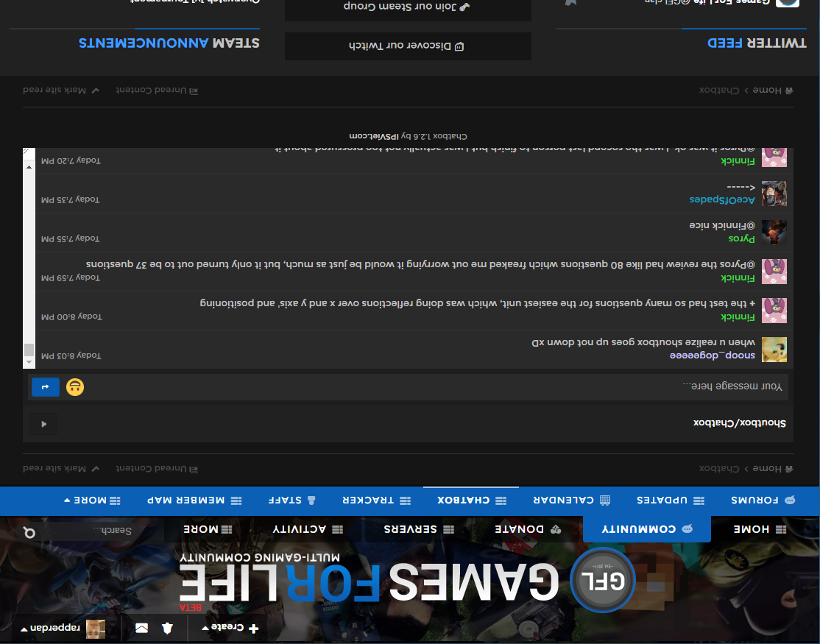The image size is (820, 644).
Task: Click the round GFL logo badge
Action: pyautogui.click(x=602, y=580)
